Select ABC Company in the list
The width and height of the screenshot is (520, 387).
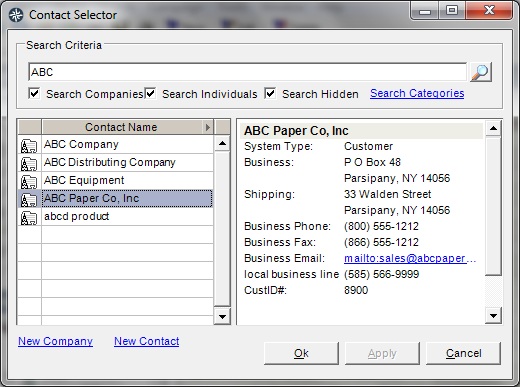pyautogui.click(x=127, y=144)
